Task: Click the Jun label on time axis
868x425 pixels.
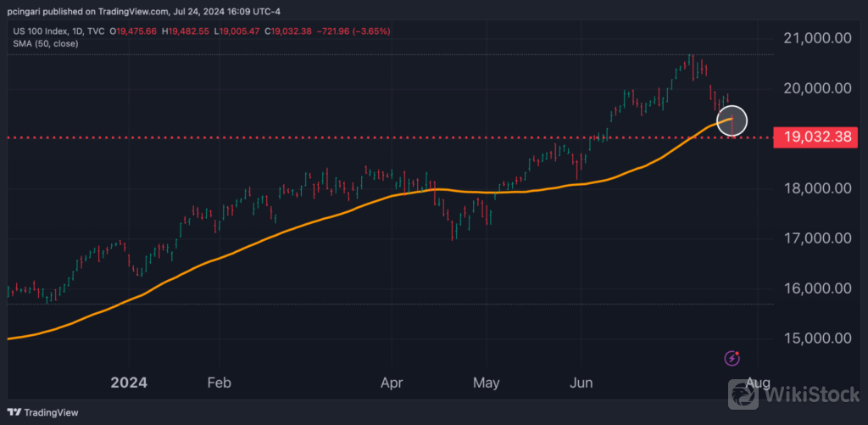Action: tap(582, 383)
